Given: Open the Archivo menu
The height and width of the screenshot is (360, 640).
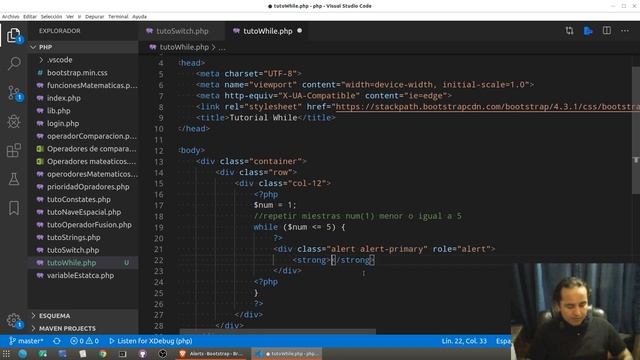Looking at the screenshot, I should point(10,17).
